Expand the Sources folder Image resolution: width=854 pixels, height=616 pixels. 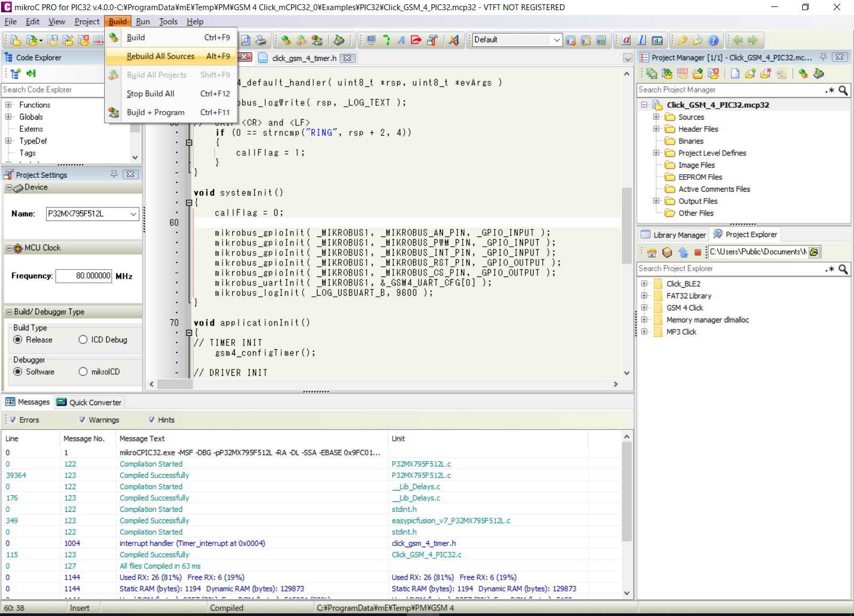656,117
